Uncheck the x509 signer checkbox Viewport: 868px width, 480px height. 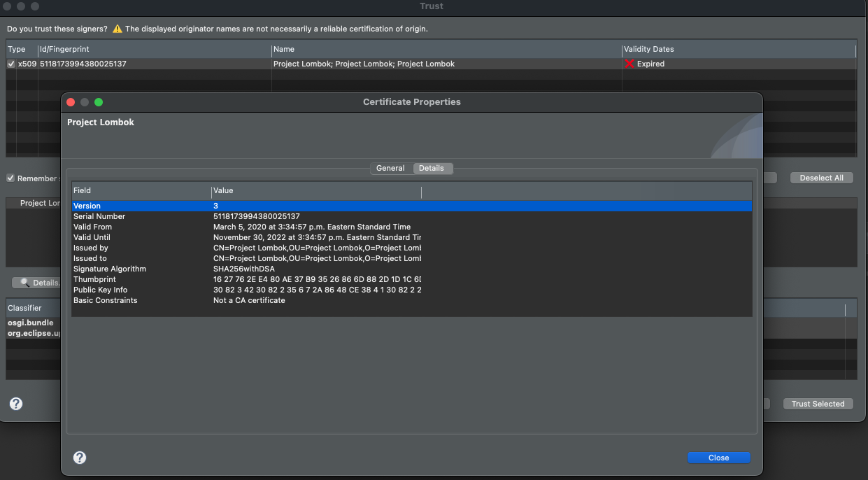10,63
